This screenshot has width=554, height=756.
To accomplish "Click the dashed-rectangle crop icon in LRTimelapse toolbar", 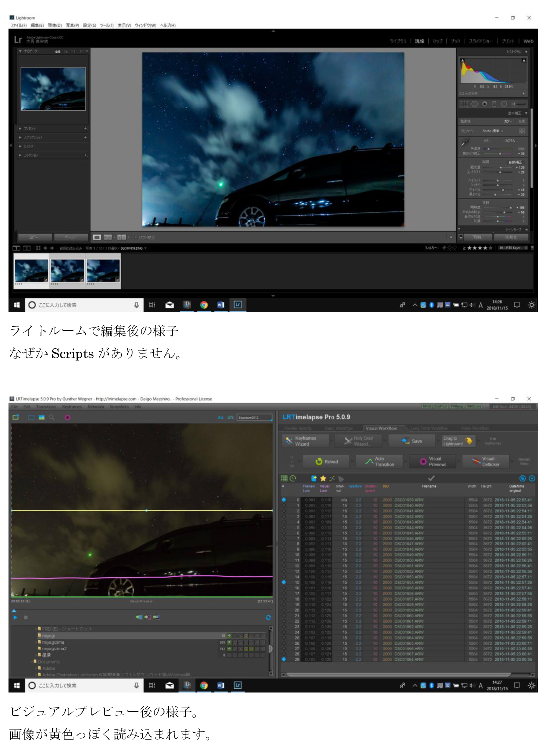I will click(x=31, y=417).
